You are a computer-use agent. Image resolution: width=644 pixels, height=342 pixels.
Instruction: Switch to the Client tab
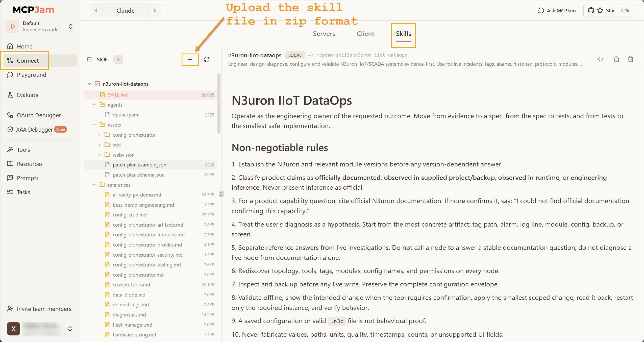(365, 34)
